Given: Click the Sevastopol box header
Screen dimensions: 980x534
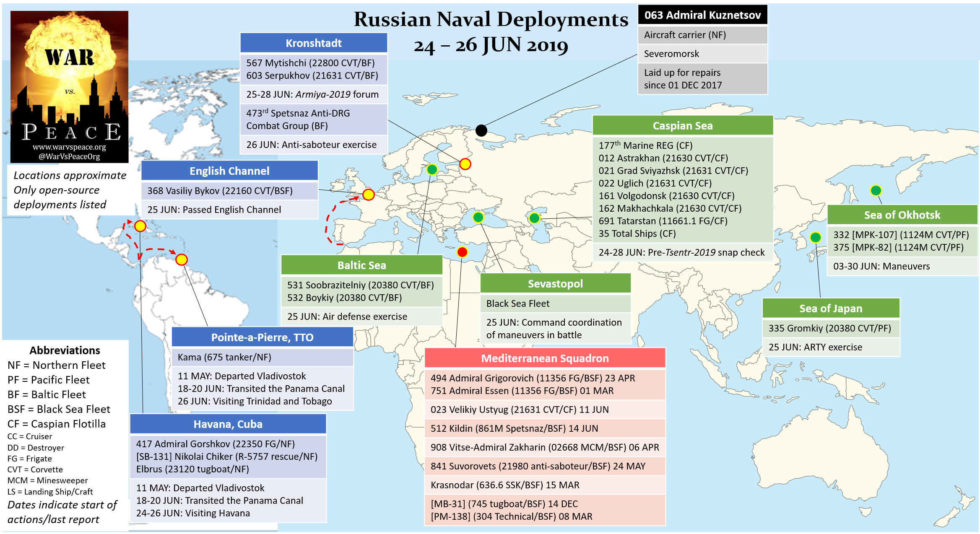Looking at the screenshot, I should coord(555,284).
